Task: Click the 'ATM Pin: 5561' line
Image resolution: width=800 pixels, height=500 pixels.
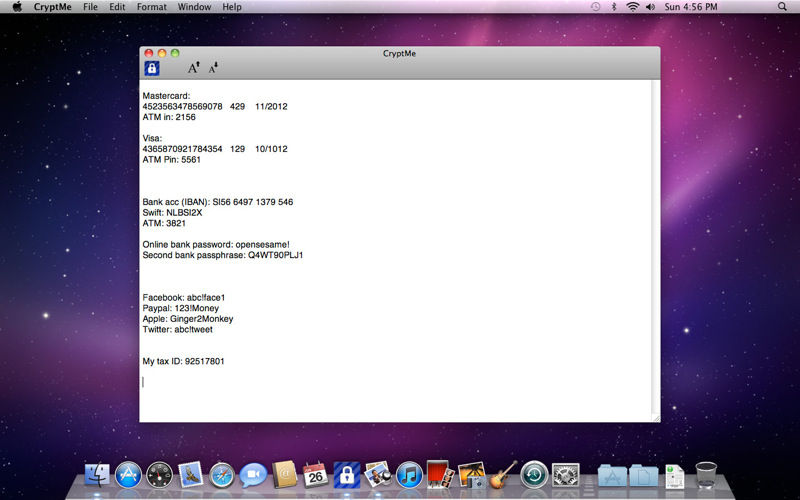Action: (171, 160)
